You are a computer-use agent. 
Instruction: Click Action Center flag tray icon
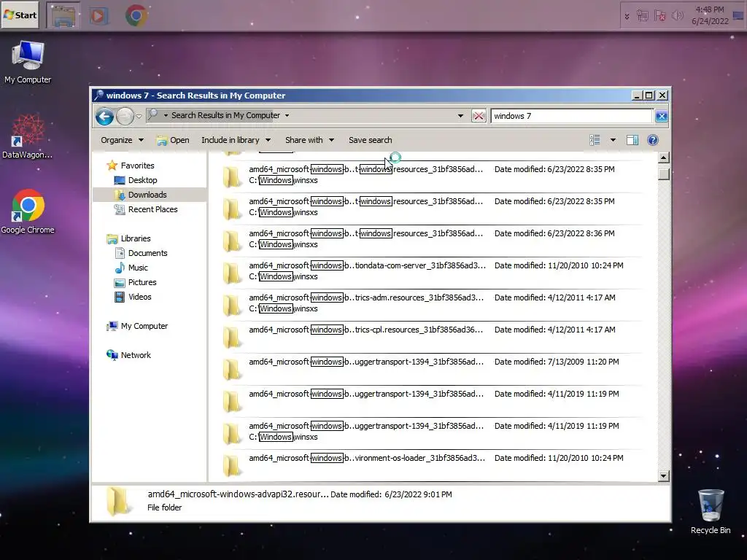(x=659, y=16)
